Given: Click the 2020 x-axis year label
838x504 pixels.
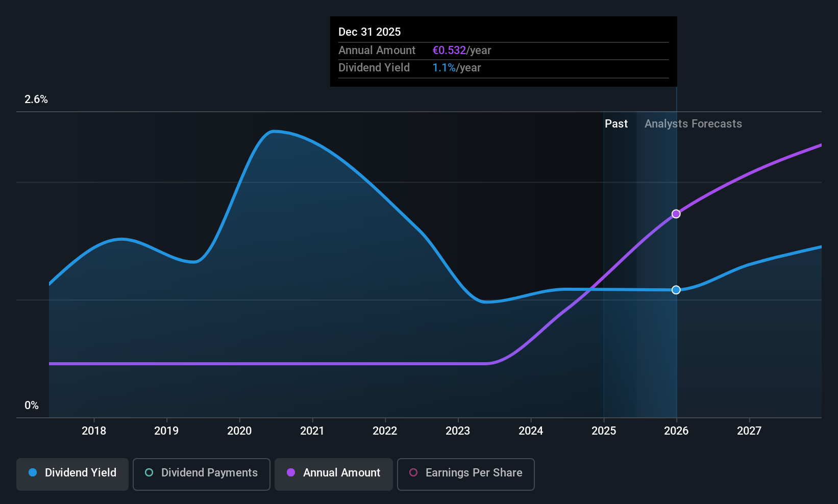Looking at the screenshot, I should (239, 431).
